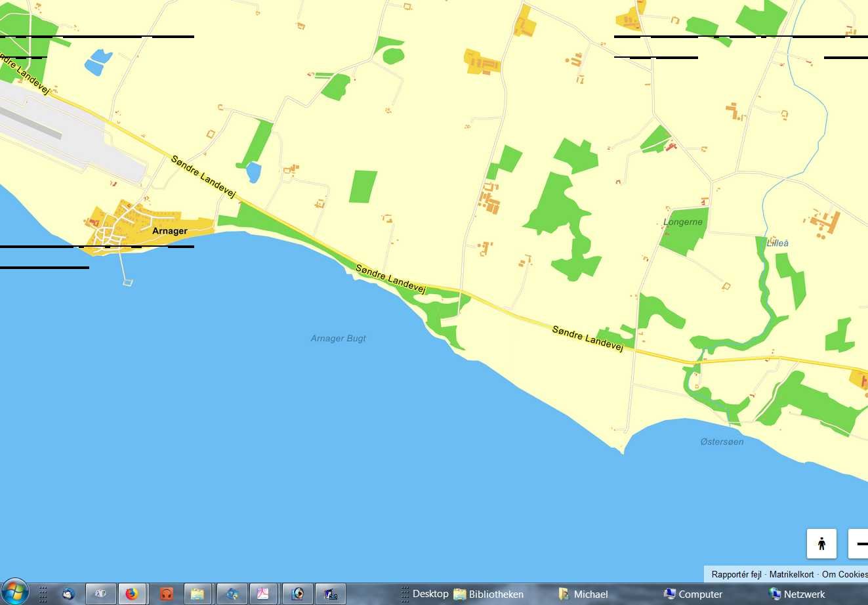Launch Firefox from the taskbar

[133, 594]
